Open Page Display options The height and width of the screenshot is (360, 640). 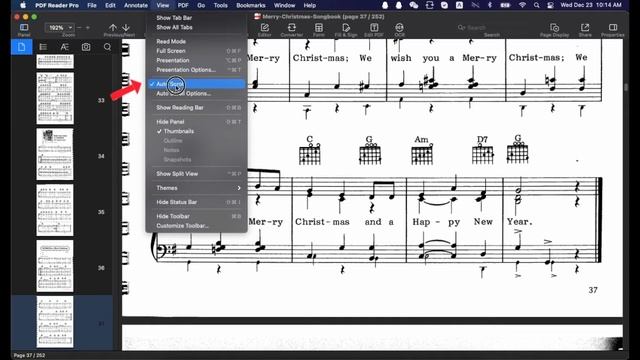point(554,27)
